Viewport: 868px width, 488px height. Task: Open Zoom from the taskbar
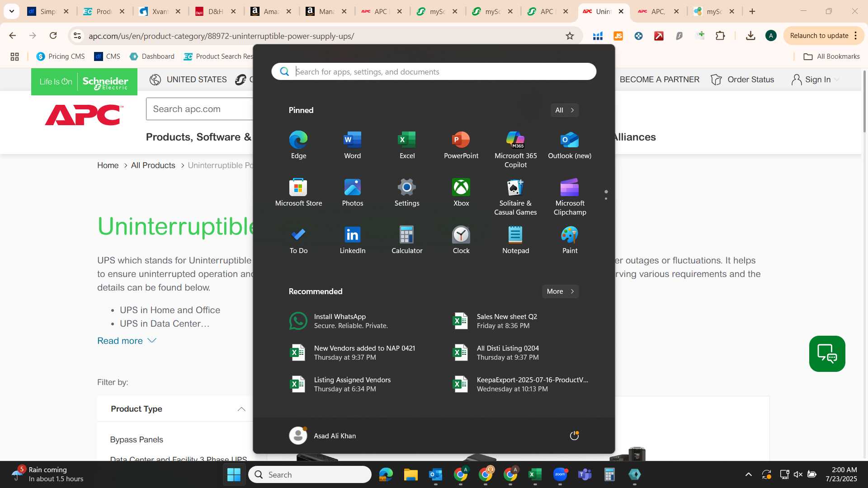pyautogui.click(x=560, y=474)
